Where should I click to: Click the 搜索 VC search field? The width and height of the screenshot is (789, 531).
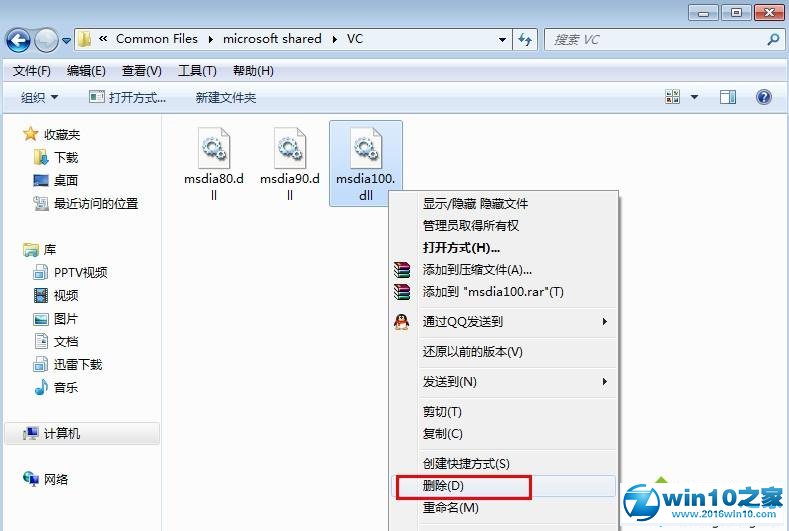655,40
